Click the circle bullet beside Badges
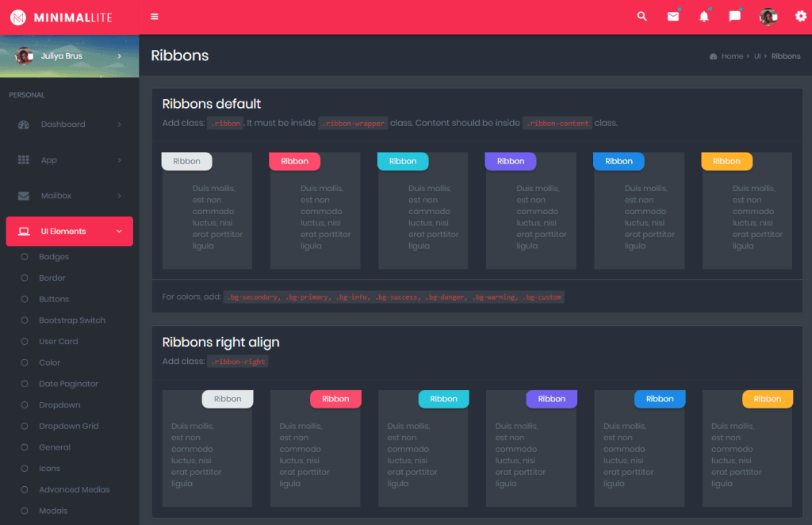 tap(25, 257)
